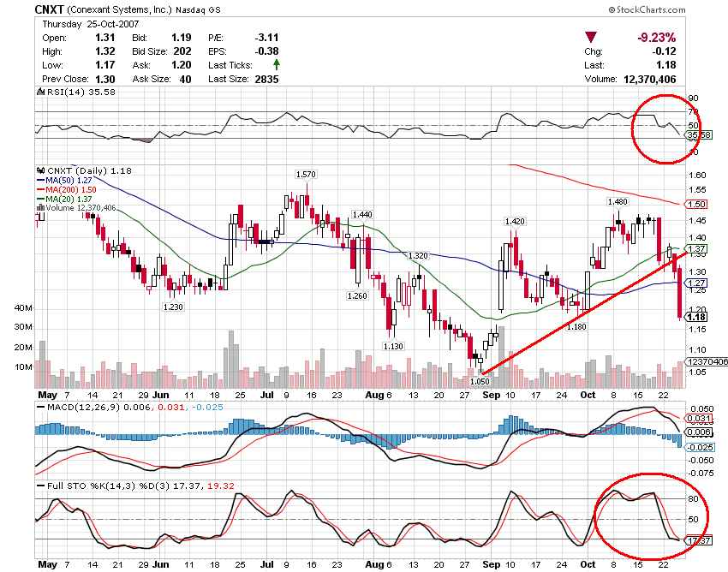The height and width of the screenshot is (572, 728).
Task: Click the 'MACD(12,26,9)' indicator label
Action: 84,407
